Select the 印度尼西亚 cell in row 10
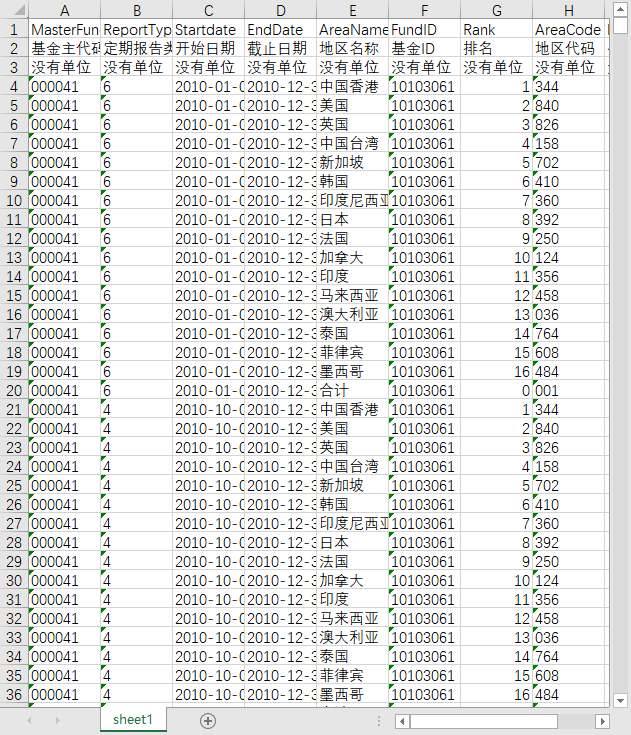 coord(353,201)
